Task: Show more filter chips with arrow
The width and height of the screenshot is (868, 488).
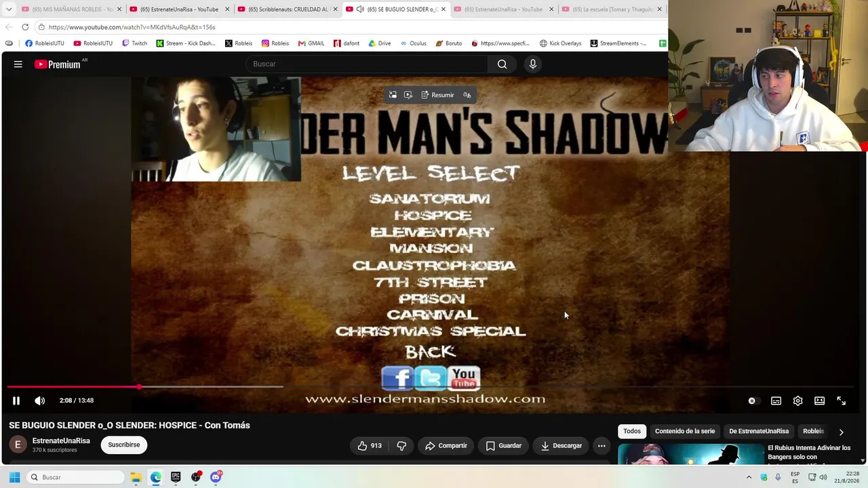Action: pyautogui.click(x=842, y=432)
